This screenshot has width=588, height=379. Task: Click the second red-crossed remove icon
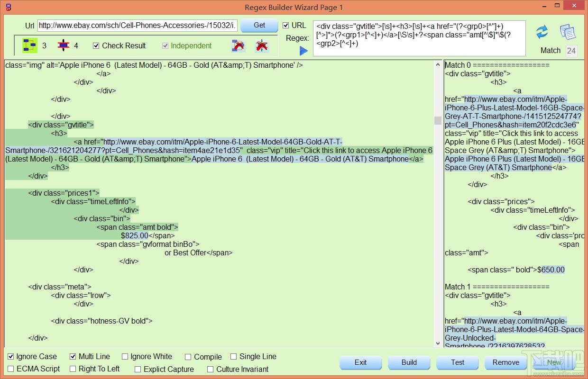click(261, 45)
